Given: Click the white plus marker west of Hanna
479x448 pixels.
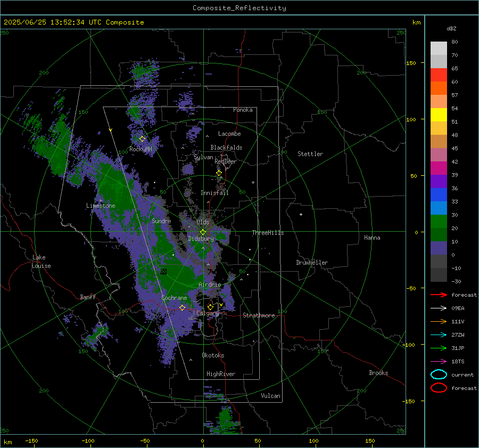Looking at the screenshot, I should (301, 214).
